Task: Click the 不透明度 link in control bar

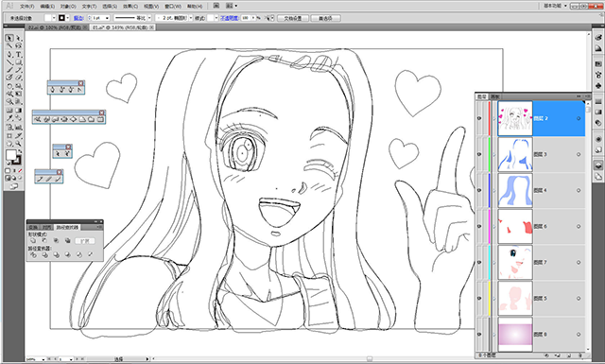Action: 230,18
